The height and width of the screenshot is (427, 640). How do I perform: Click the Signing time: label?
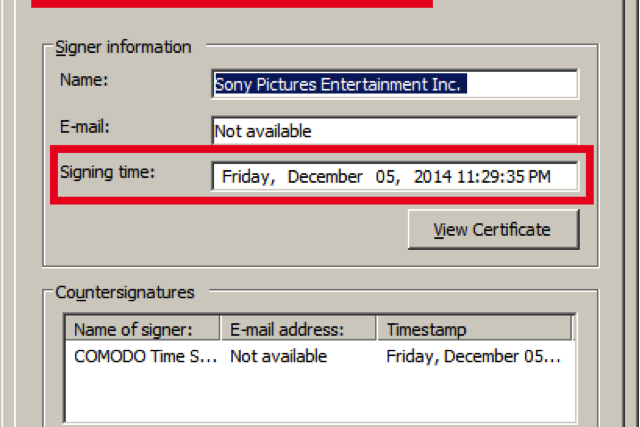pos(108,172)
